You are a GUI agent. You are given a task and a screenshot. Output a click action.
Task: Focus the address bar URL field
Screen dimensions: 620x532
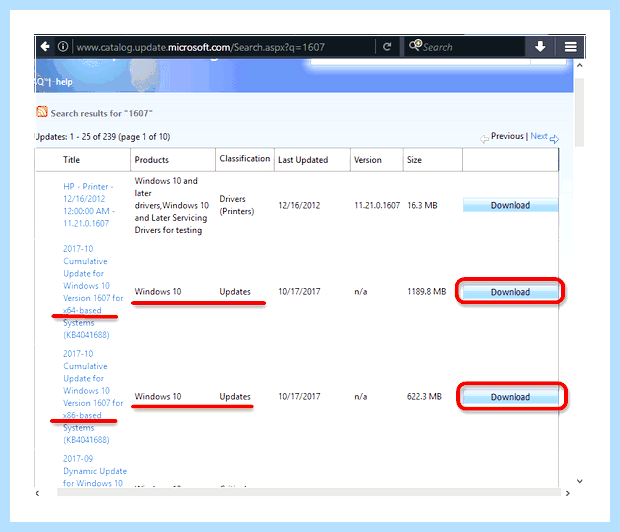point(223,47)
